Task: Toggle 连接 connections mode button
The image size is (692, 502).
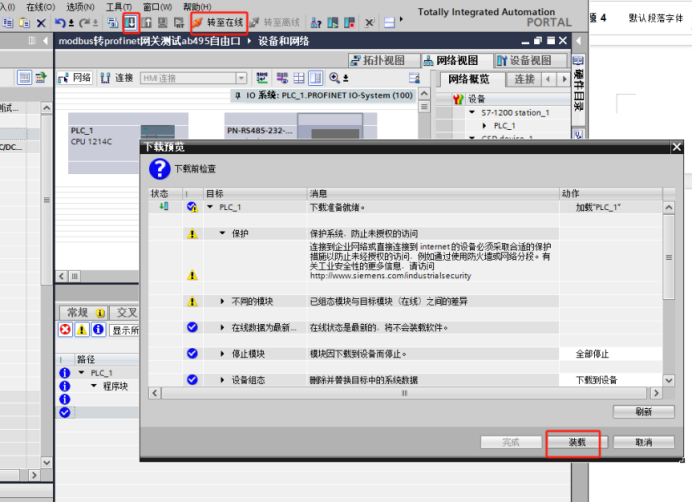Action: [117, 78]
